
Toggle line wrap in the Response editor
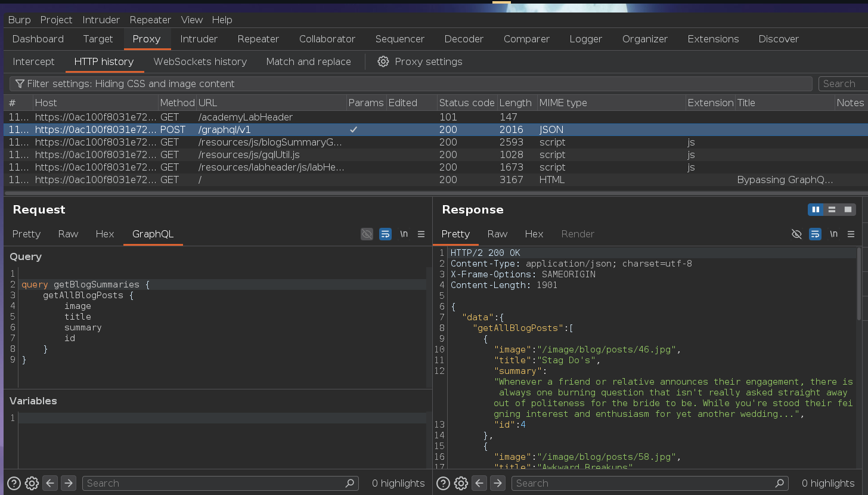[x=815, y=234]
